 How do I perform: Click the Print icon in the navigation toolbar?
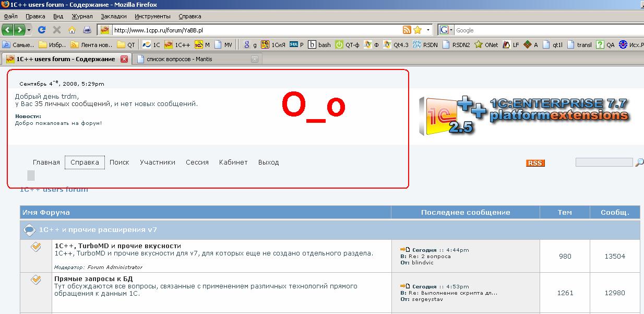pos(87,30)
